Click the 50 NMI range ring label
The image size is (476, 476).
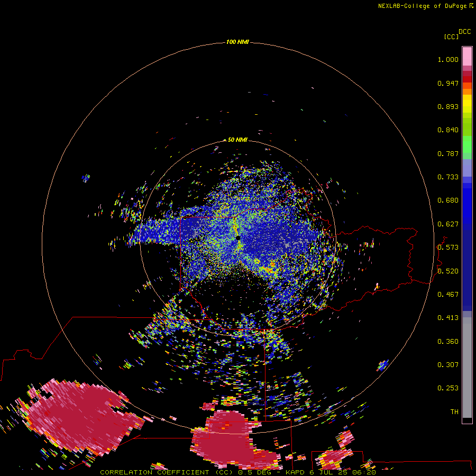237,140
